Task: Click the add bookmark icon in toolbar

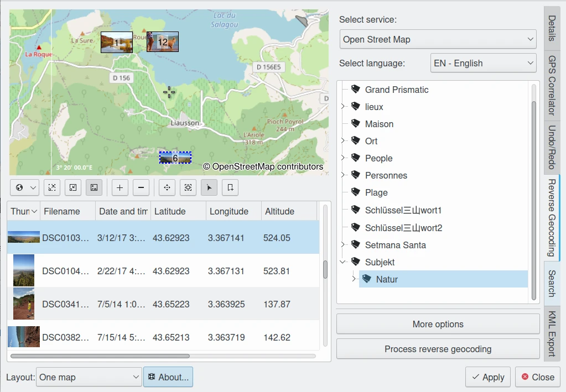Action: [230, 188]
